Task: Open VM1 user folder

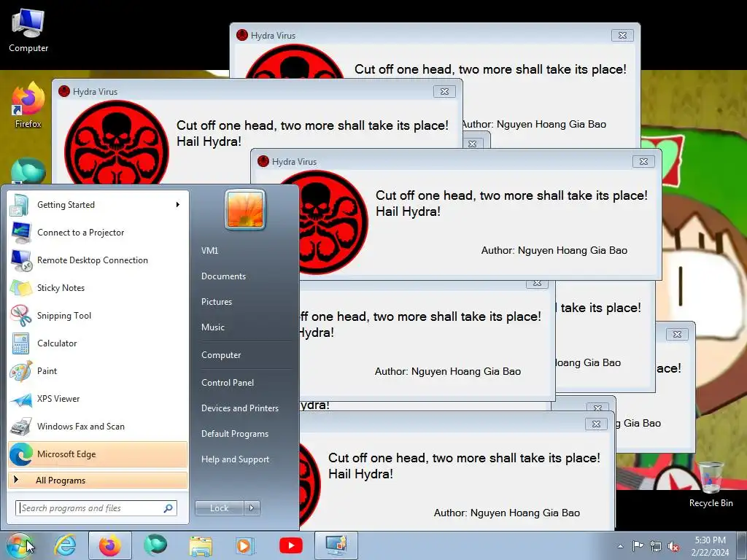Action: [209, 251]
